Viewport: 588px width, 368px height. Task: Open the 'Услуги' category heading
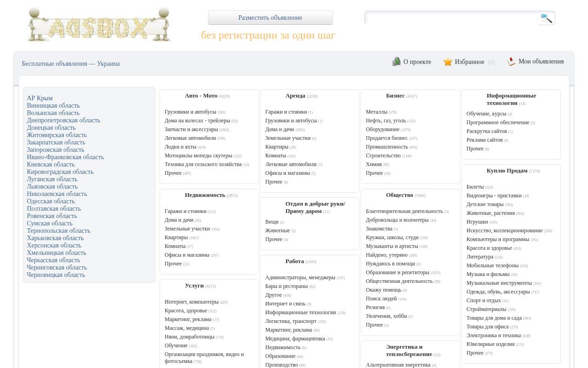pyautogui.click(x=194, y=286)
